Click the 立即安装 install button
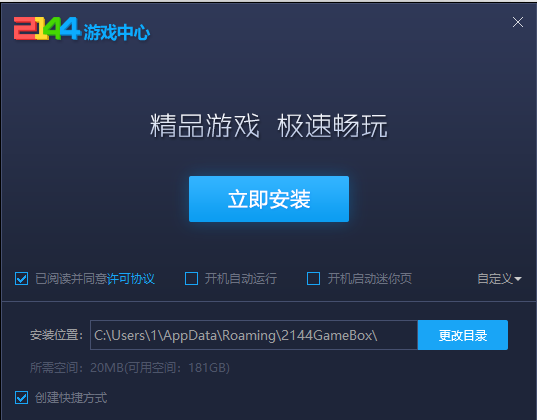The width and height of the screenshot is (537, 420). 269,199
